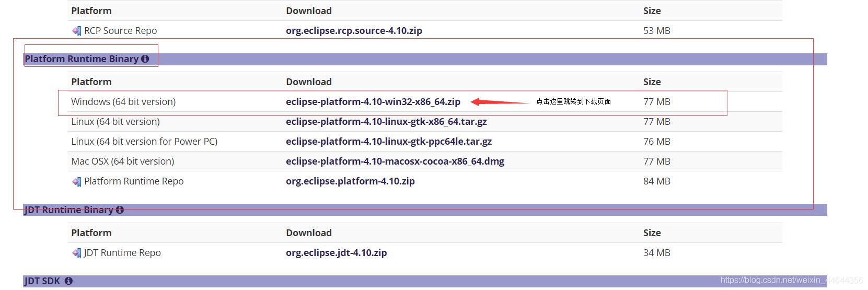Select the Linux (64 bit version) text
Screen dimensions: 868x290
(115, 122)
